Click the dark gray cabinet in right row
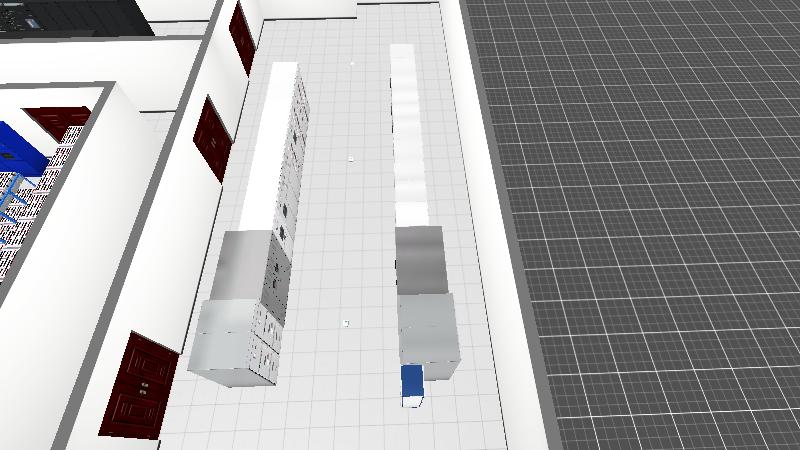Image resolution: width=800 pixels, height=450 pixels. click(x=420, y=258)
